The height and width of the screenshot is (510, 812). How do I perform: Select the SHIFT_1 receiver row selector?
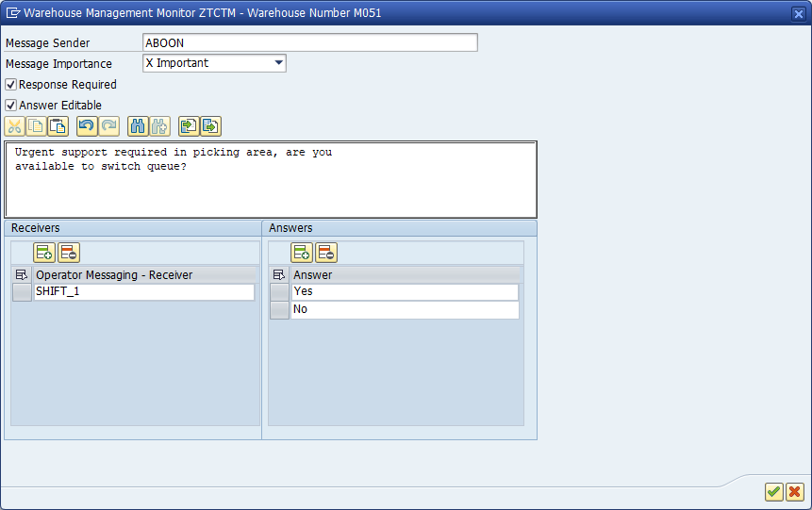[x=22, y=293]
